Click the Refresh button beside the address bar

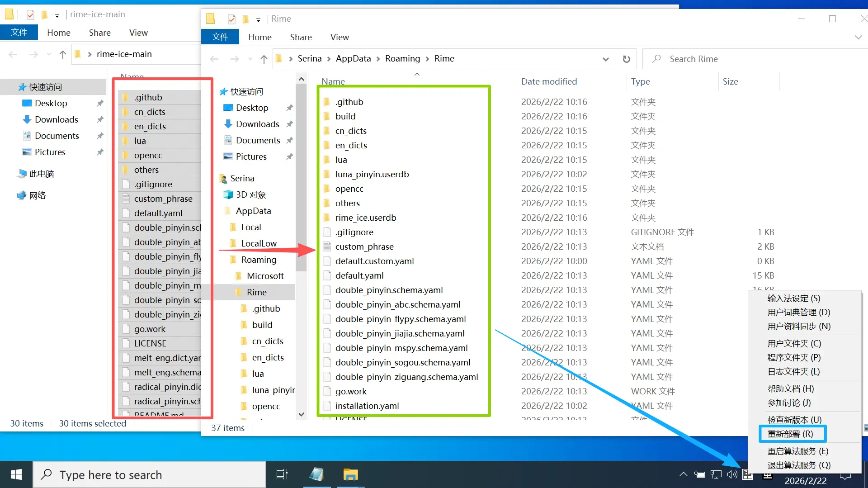626,59
